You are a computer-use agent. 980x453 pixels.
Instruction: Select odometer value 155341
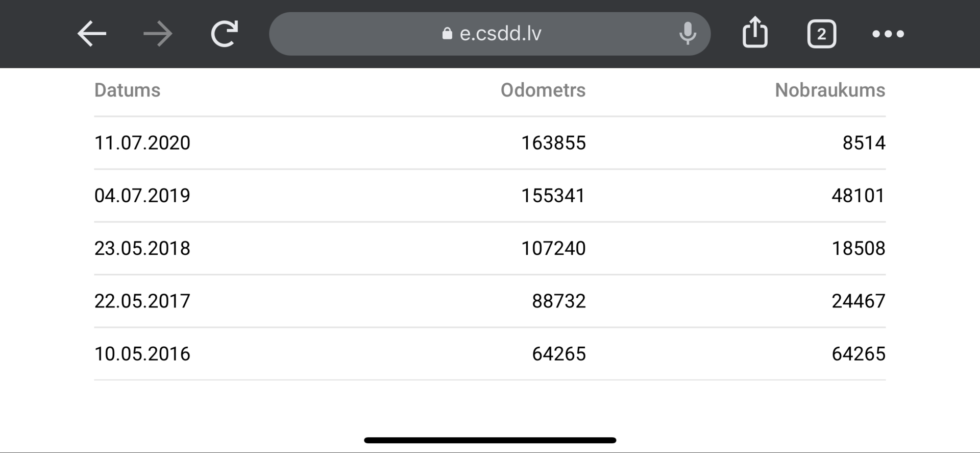tap(553, 196)
